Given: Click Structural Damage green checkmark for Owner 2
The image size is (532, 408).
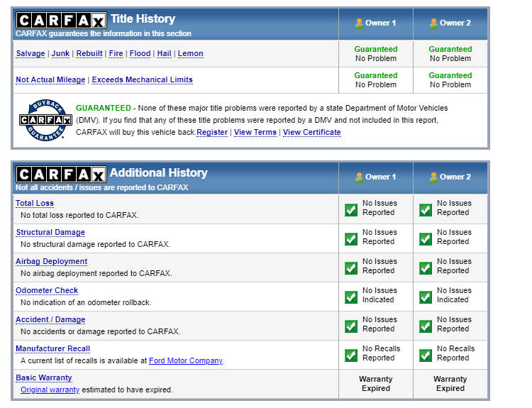Looking at the screenshot, I should coord(426,239).
